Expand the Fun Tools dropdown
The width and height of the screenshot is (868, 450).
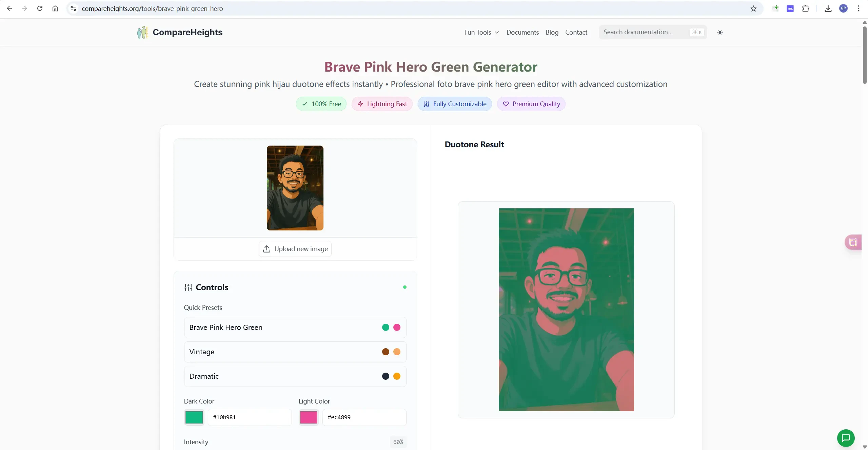(481, 32)
